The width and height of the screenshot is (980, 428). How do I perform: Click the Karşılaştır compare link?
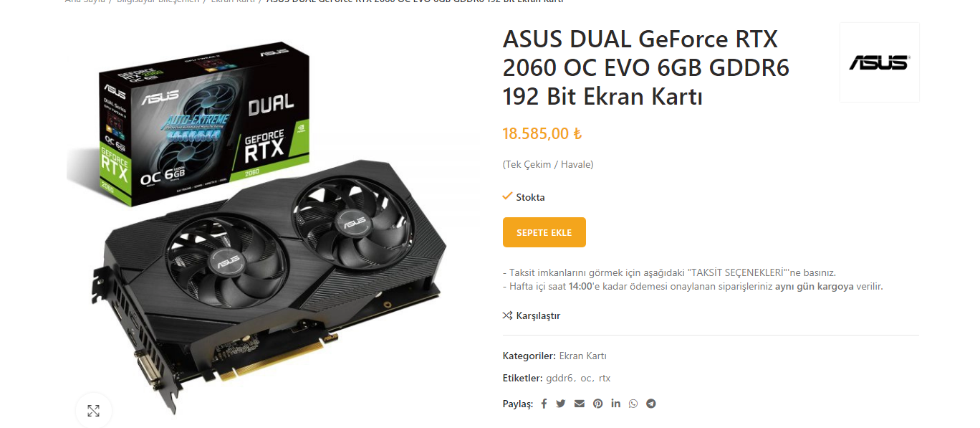(532, 315)
